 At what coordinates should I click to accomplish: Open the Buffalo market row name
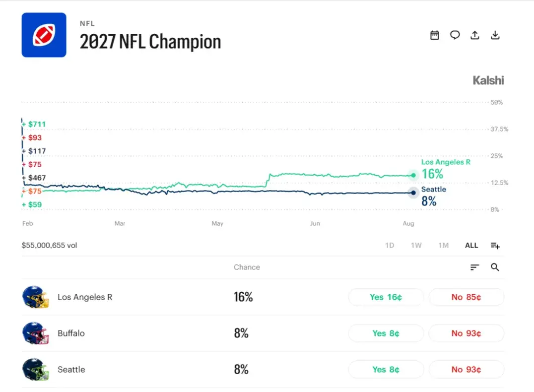[71, 333]
